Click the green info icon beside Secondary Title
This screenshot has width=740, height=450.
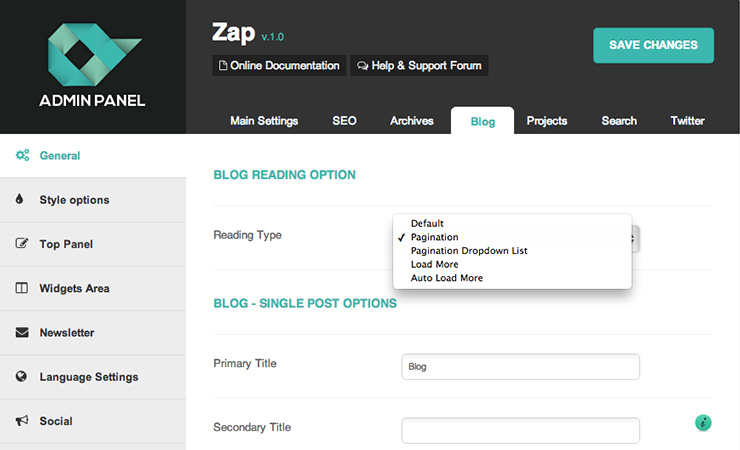point(703,423)
